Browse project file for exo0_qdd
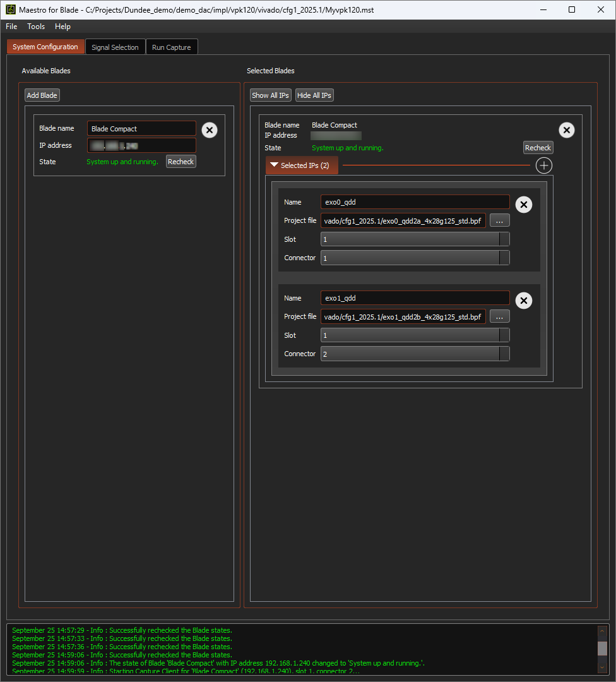The height and width of the screenshot is (682, 616). 499,220
